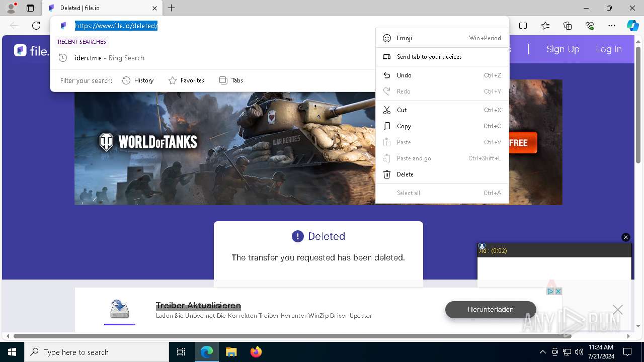Filter suggestions by Favorites
644x362 pixels.
click(186, 80)
